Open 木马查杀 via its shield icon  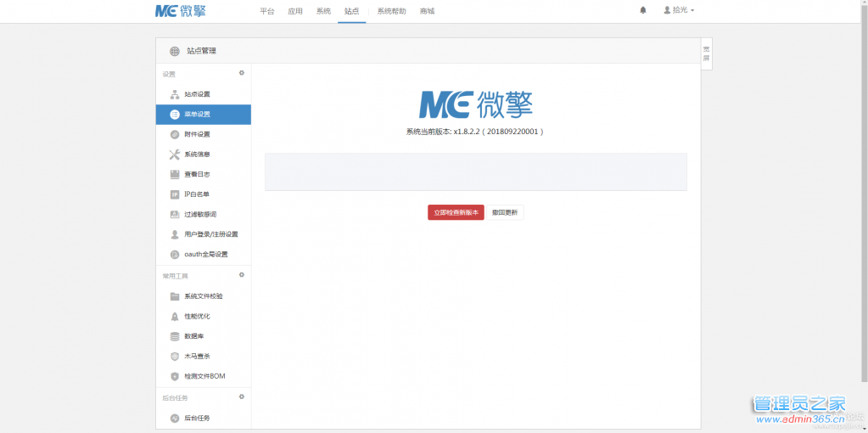tap(175, 356)
